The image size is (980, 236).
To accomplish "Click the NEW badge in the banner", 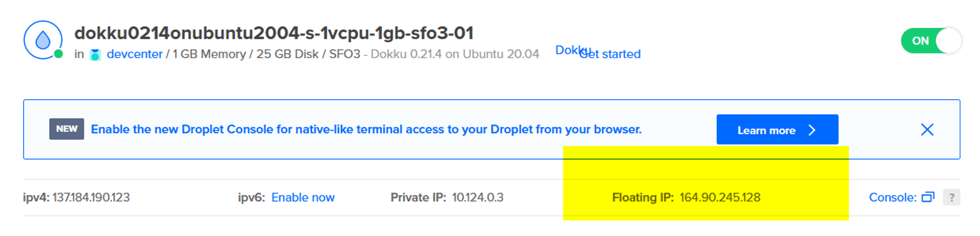I will tap(66, 129).
